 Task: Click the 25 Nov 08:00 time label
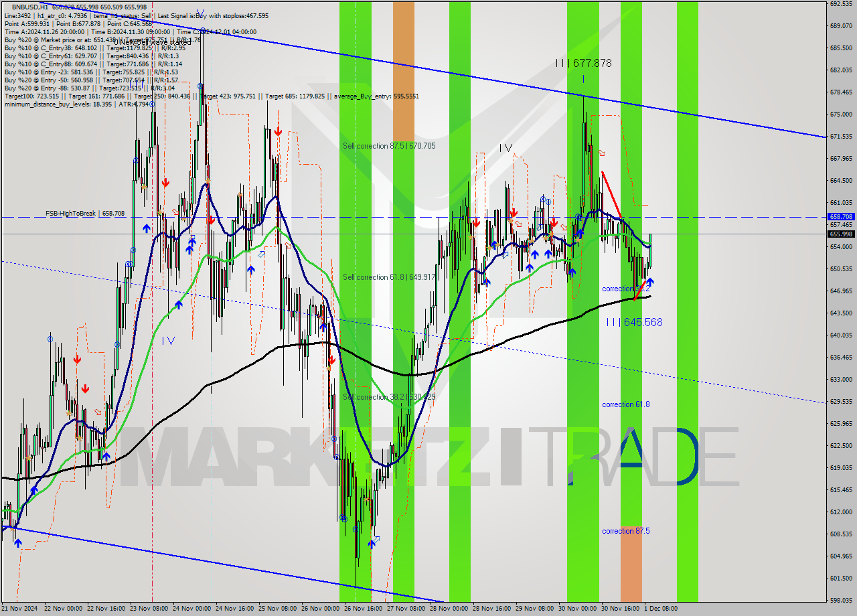[279, 609]
